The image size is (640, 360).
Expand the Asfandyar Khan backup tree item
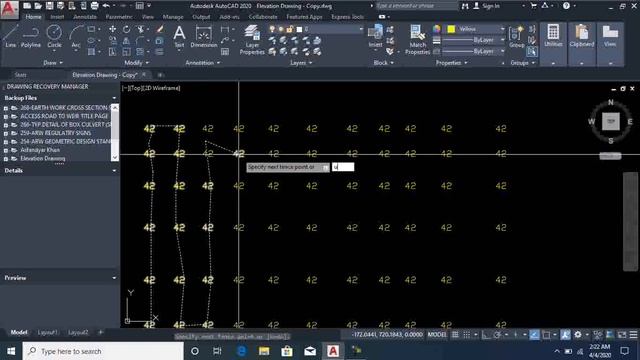tap(6, 150)
